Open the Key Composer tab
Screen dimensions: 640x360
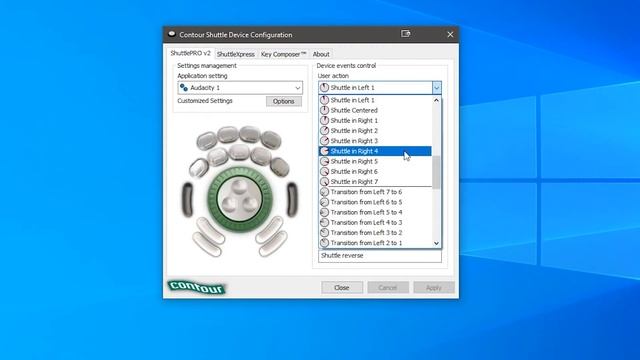[x=284, y=54]
